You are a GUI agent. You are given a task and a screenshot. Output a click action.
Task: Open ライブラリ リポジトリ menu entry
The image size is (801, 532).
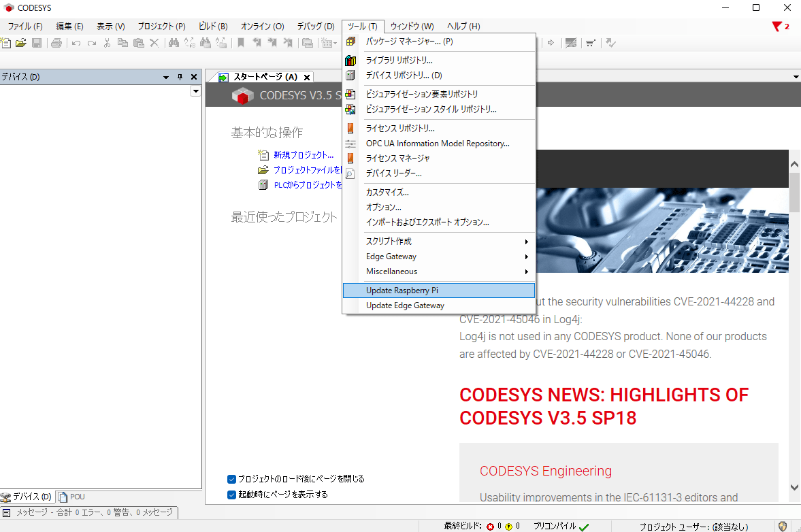pyautogui.click(x=439, y=61)
